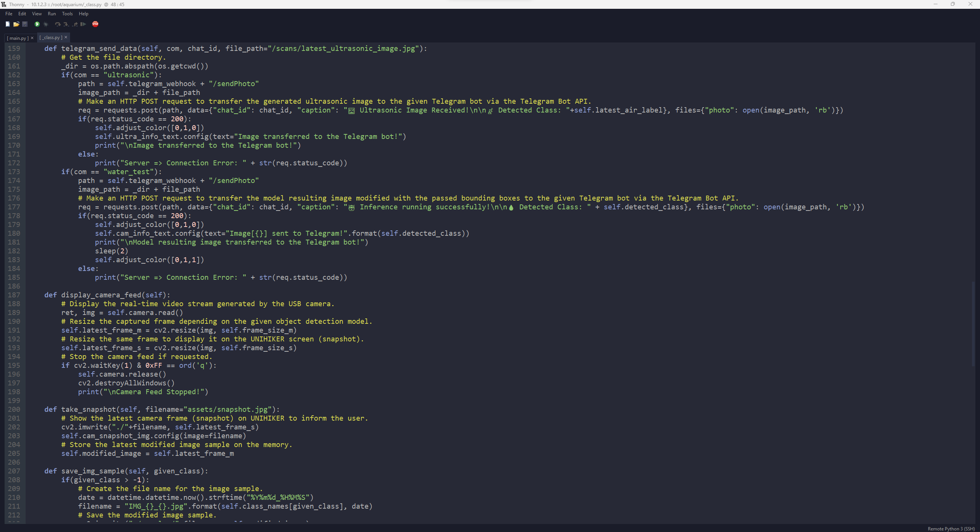This screenshot has height=532, width=980.
Task: Click the Save file icon
Action: click(24, 24)
